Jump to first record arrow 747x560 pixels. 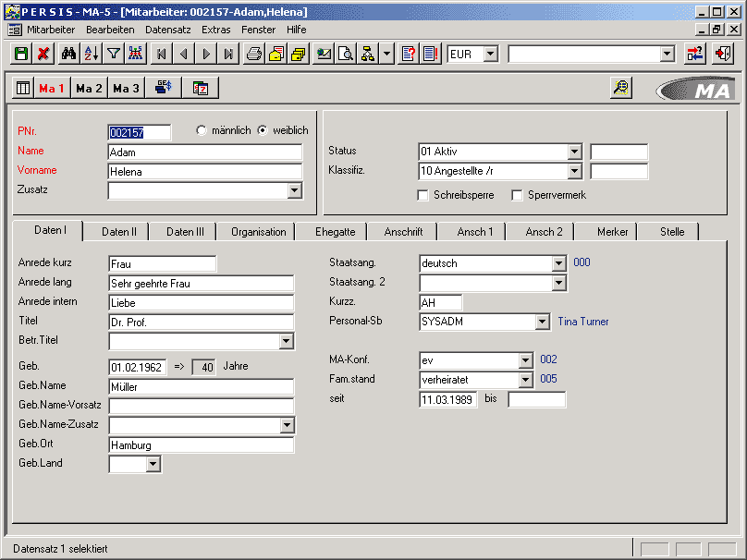[162, 55]
